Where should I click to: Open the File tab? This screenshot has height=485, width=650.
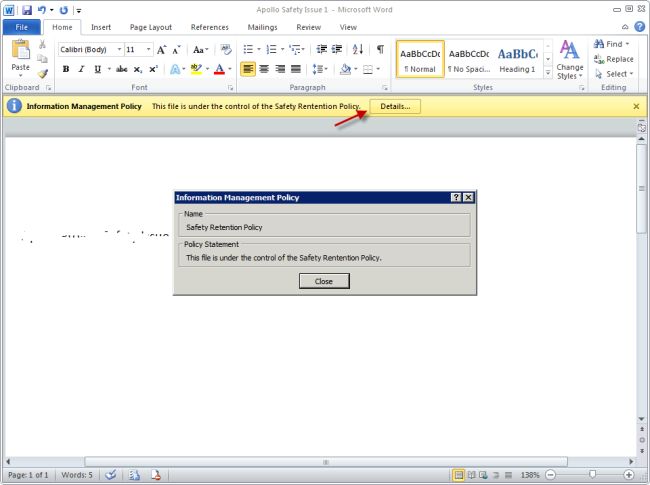[22, 27]
